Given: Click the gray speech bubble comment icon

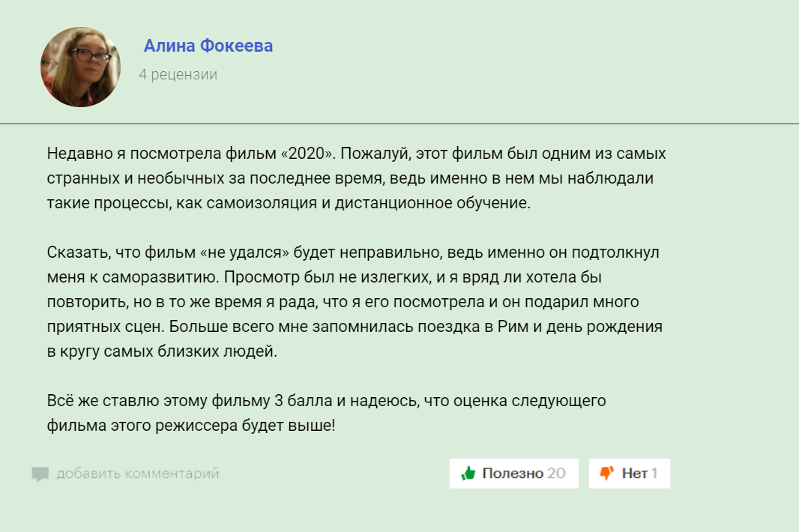Looking at the screenshot, I should (x=40, y=474).
